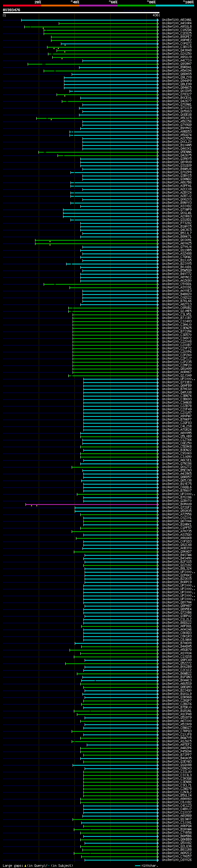This screenshot has height=868, width=197.
Task: Click label UniRef100_O78327
Action: click(x=177, y=95)
